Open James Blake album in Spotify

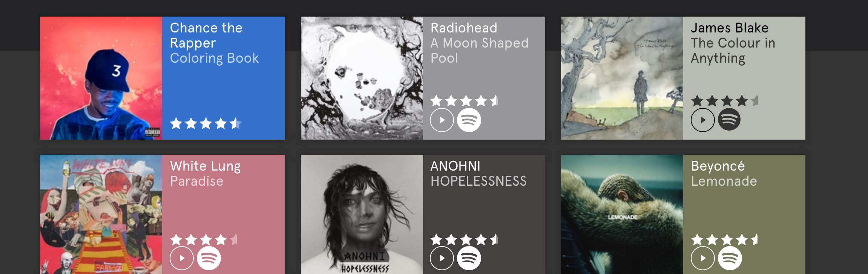pyautogui.click(x=729, y=120)
